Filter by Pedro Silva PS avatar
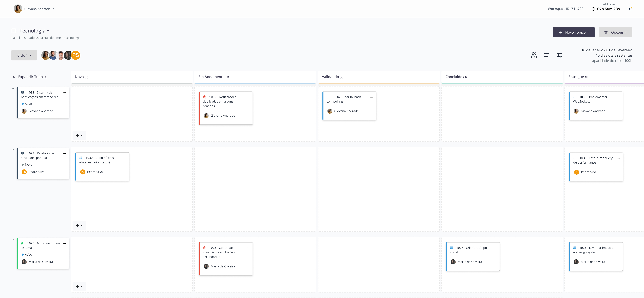644x298 pixels. pos(75,55)
